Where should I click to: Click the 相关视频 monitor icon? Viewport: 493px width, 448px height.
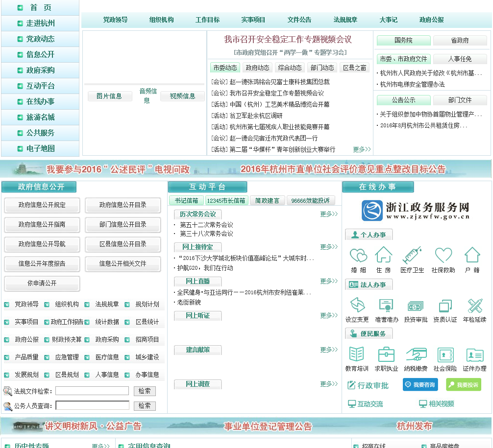(x=423, y=404)
